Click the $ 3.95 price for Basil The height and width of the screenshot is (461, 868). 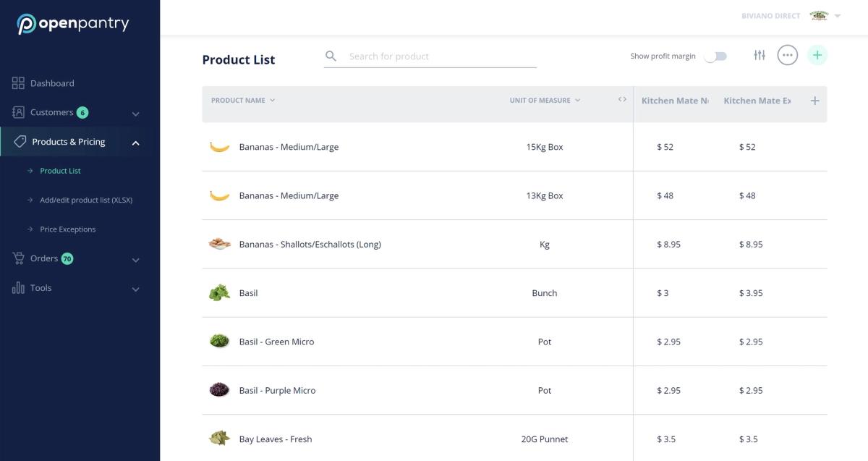click(x=751, y=293)
